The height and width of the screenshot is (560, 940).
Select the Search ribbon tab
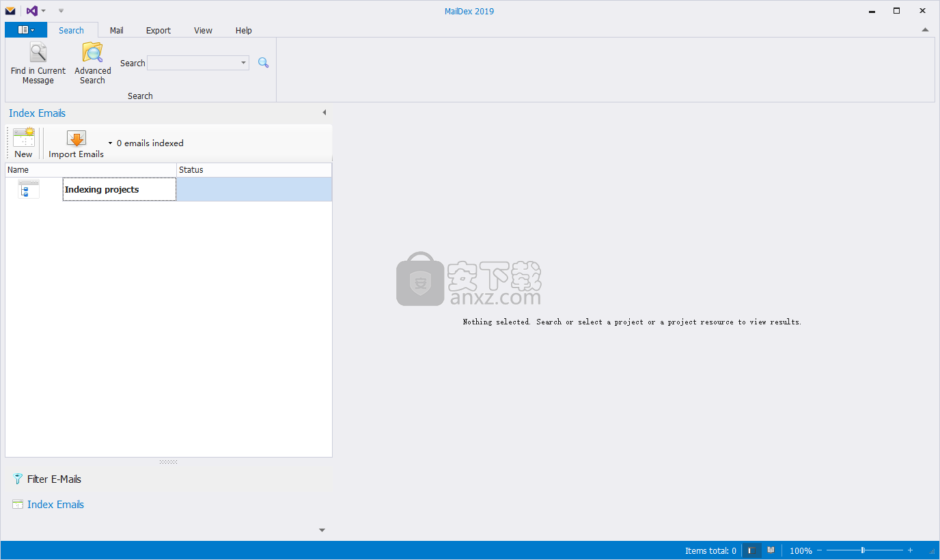tap(72, 30)
